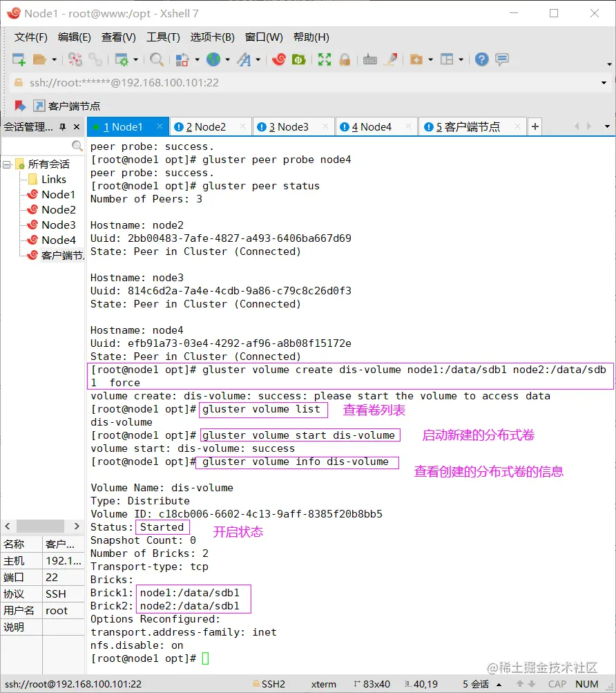The image size is (616, 693).
Task: Click the lock screen padlock icon
Action: 345,59
